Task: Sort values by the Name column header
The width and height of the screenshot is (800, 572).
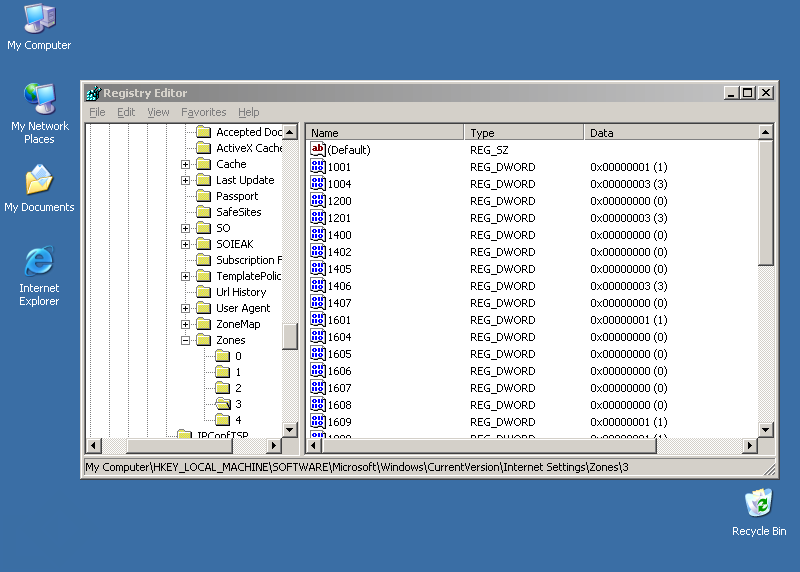Action: point(385,133)
